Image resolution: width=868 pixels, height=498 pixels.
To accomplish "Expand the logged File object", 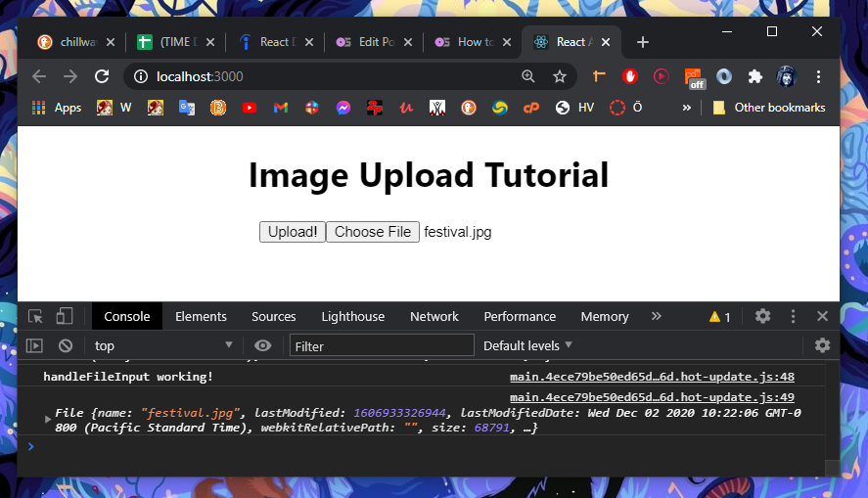I will tap(48, 420).
